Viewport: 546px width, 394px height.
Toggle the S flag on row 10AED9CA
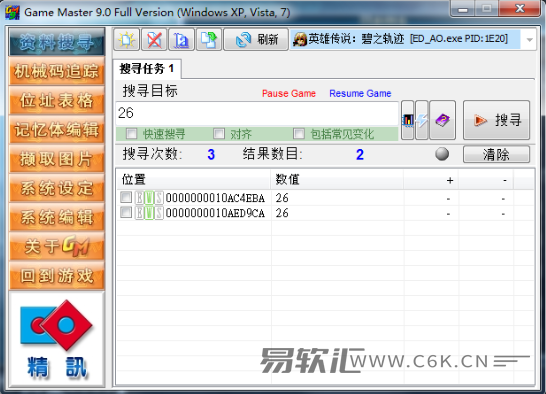(x=159, y=213)
